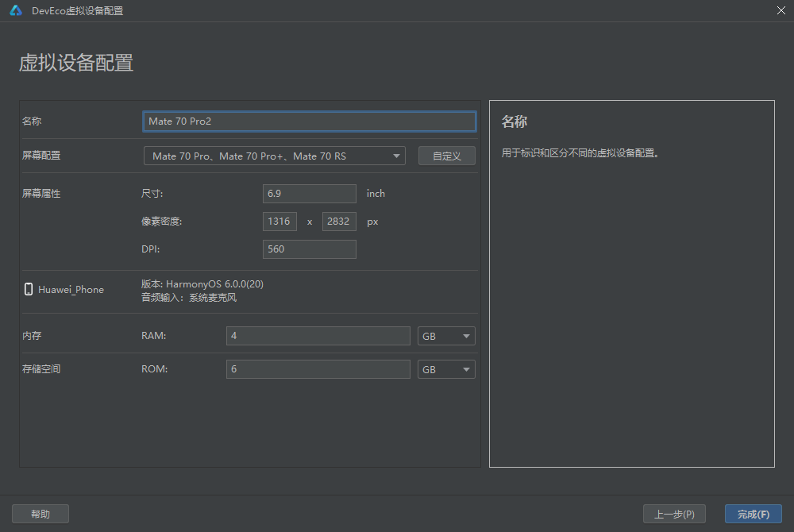Click the RAM: label
Image resolution: width=794 pixels, height=532 pixels.
(153, 336)
